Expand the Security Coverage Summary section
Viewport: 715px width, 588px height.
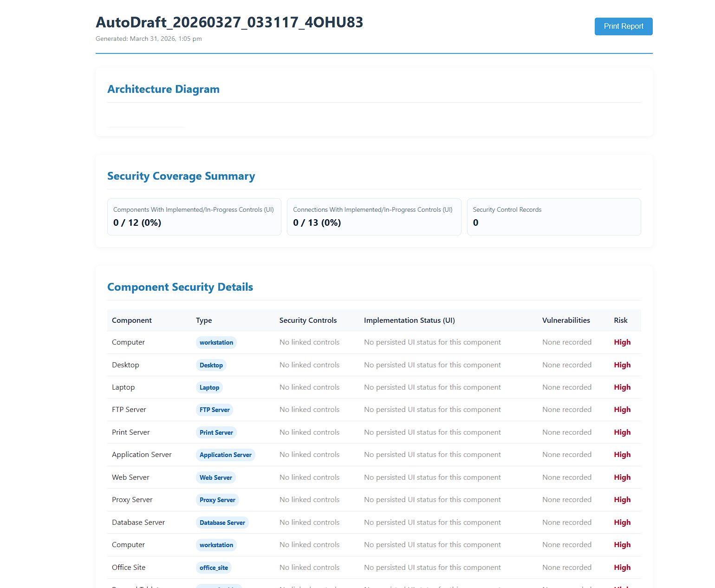[x=181, y=176]
